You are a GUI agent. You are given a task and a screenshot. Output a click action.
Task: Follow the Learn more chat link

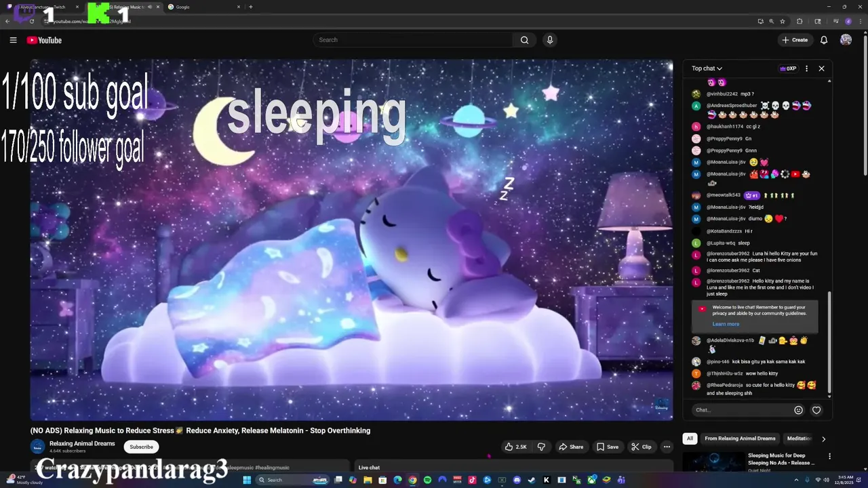click(726, 324)
